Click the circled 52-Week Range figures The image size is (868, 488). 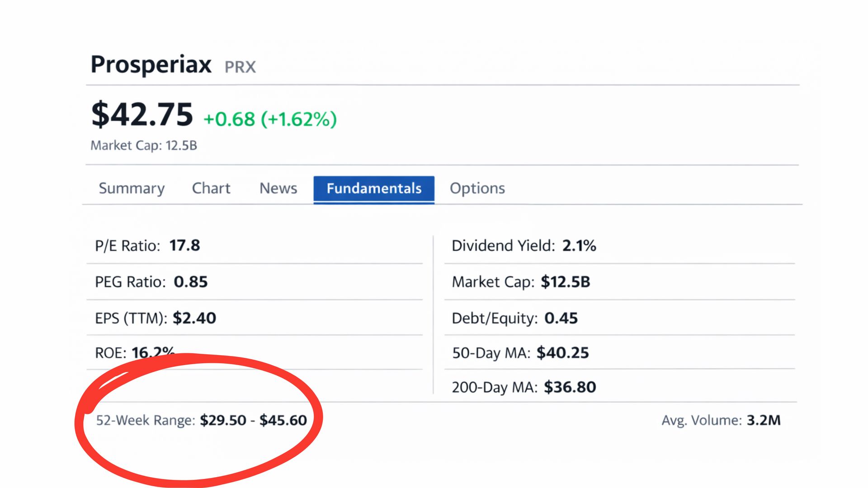[253, 420]
